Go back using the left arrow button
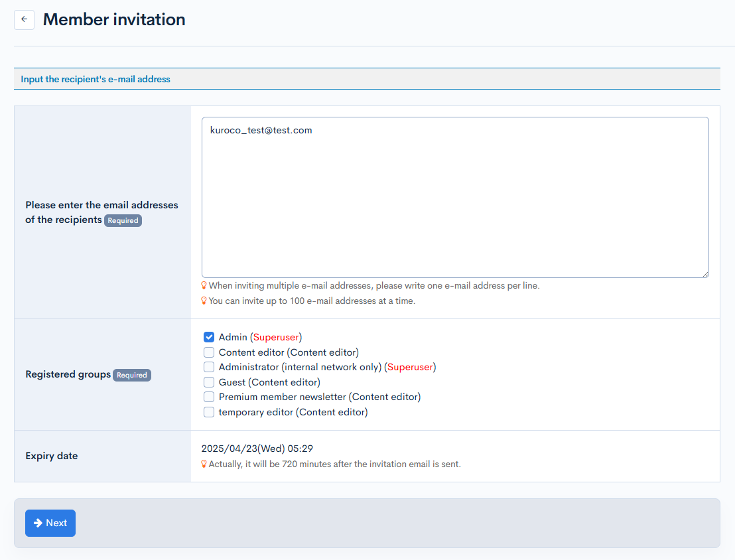Image resolution: width=735 pixels, height=560 pixels. pyautogui.click(x=24, y=19)
